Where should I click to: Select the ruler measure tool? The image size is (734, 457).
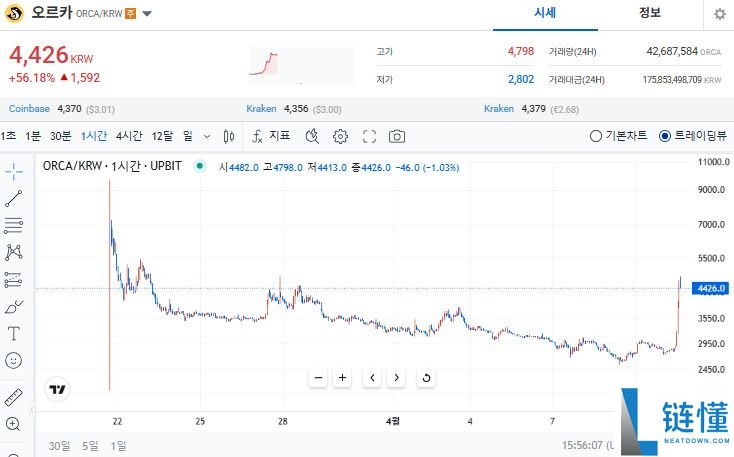[x=14, y=397]
